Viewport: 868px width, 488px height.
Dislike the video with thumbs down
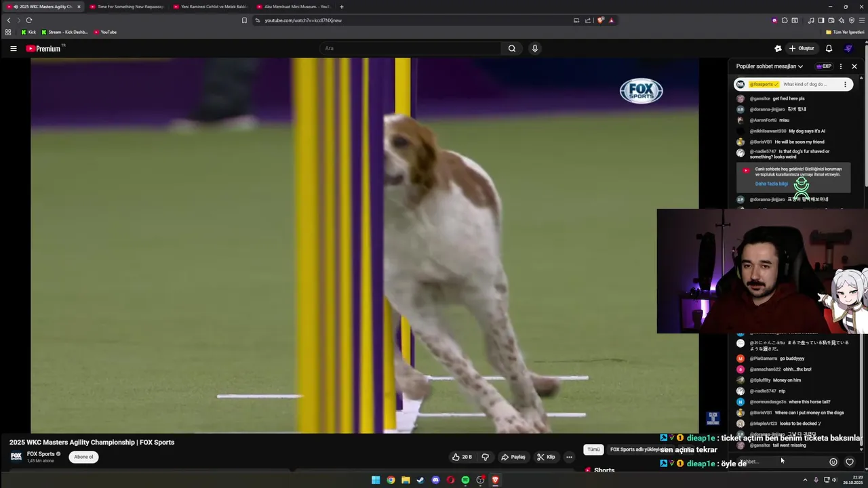click(485, 457)
